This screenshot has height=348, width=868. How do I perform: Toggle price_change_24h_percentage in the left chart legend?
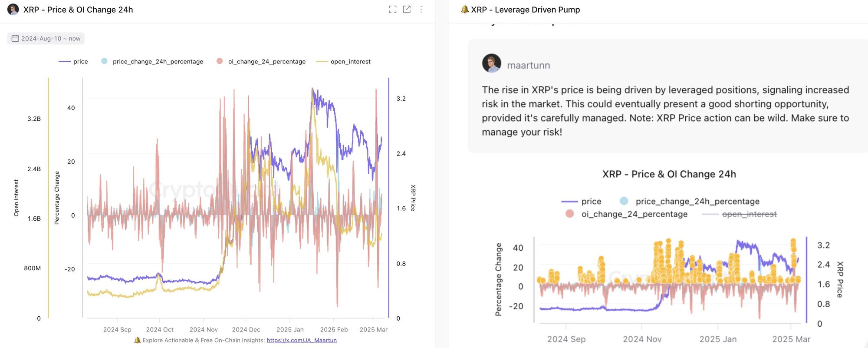pyautogui.click(x=152, y=62)
